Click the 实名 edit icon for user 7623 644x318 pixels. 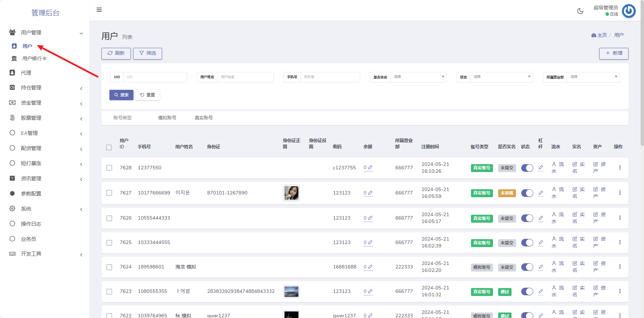click(x=575, y=288)
